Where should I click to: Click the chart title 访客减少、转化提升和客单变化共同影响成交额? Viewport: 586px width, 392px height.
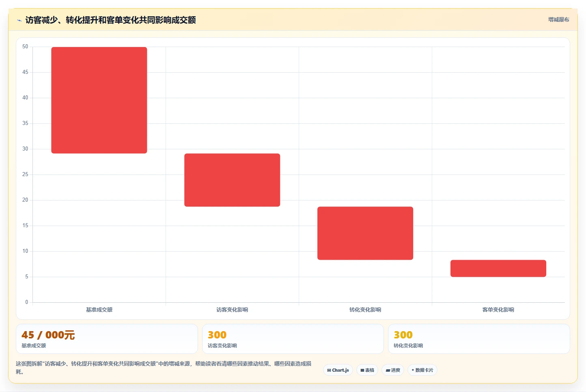(110, 20)
